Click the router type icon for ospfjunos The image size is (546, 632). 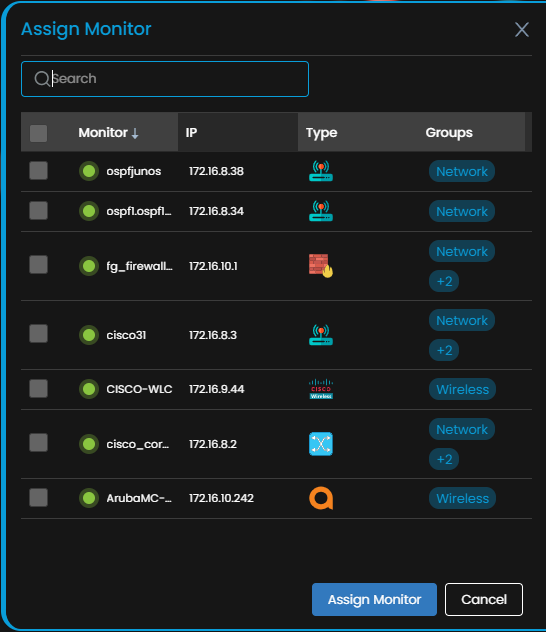[321, 171]
